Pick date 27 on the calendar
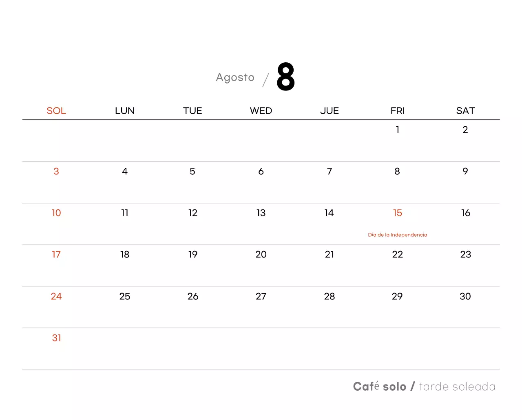The width and height of the screenshot is (522, 420). [x=261, y=297]
